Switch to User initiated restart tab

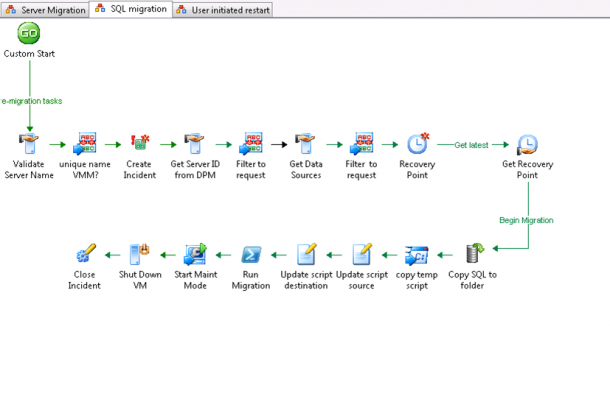pos(223,10)
